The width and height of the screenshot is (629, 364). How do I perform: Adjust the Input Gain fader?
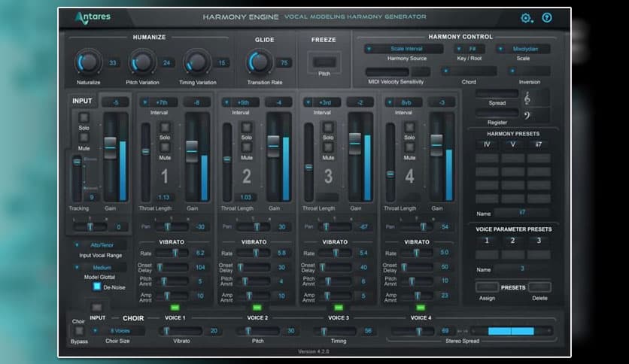[110, 147]
